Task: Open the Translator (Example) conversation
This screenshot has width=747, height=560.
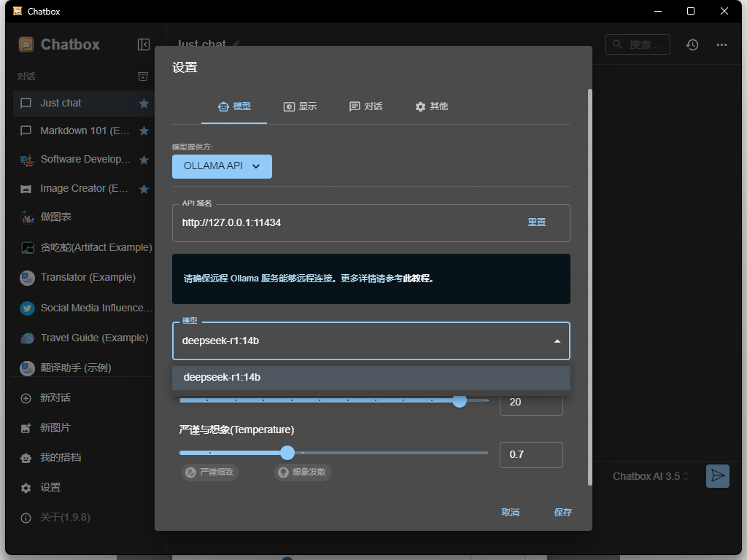Action: click(84, 278)
